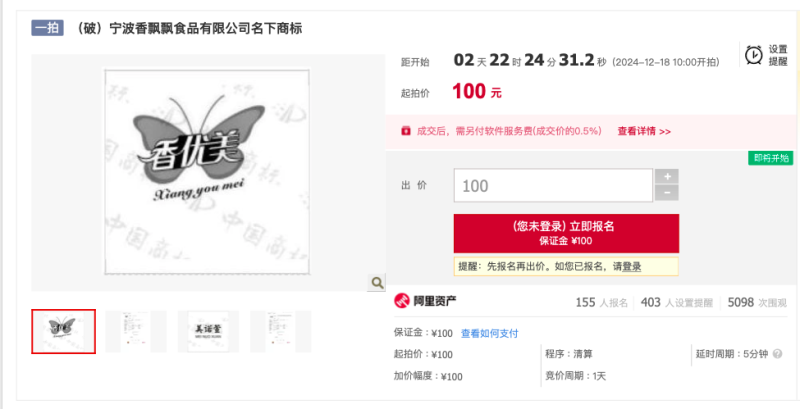Click the red gift icon in notice
This screenshot has height=409, width=800.
tap(406, 131)
